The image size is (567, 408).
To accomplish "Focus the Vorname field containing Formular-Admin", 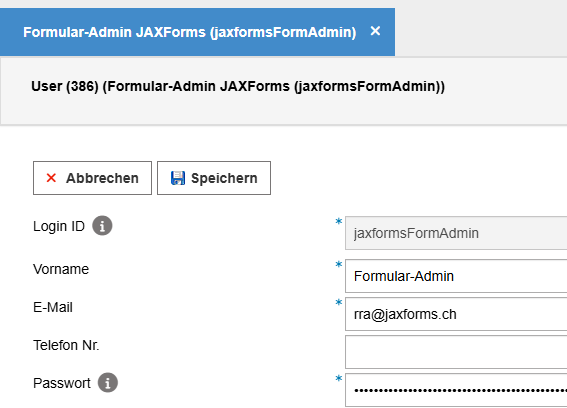I will (456, 276).
